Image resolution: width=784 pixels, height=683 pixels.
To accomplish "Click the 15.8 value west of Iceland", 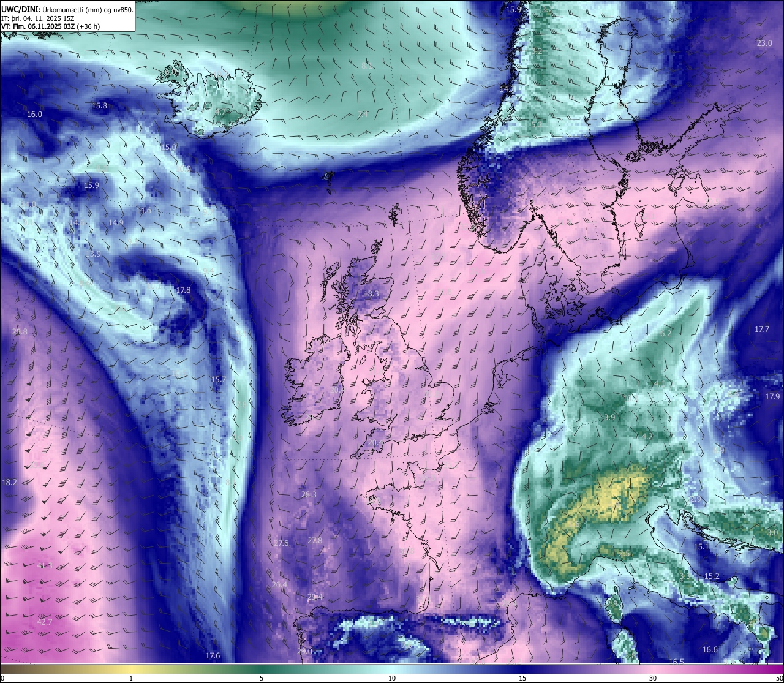I will point(99,106).
